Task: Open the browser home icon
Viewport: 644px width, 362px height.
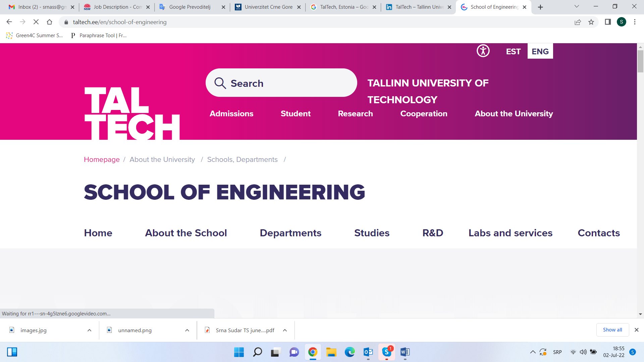Action: pos(49,22)
